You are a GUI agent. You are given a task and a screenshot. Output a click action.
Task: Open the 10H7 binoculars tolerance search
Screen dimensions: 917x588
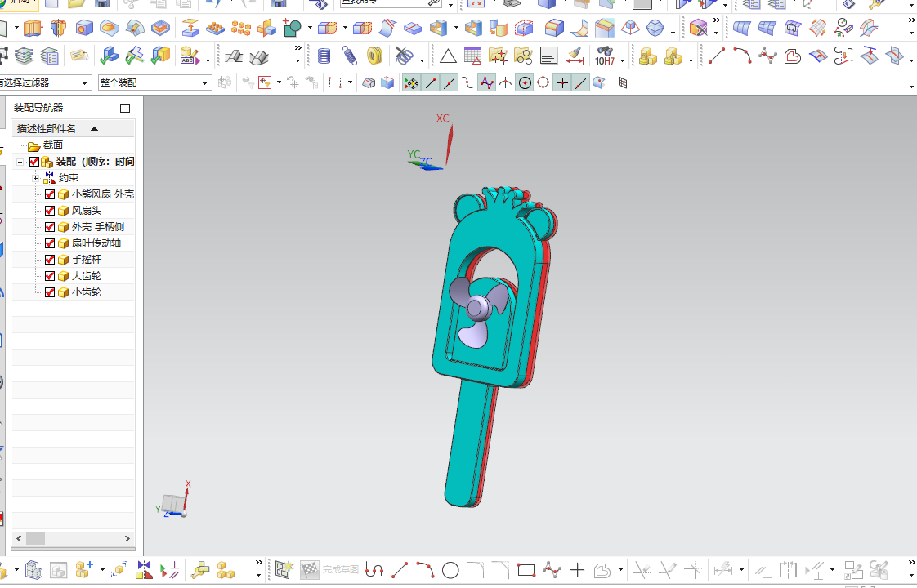click(x=605, y=56)
